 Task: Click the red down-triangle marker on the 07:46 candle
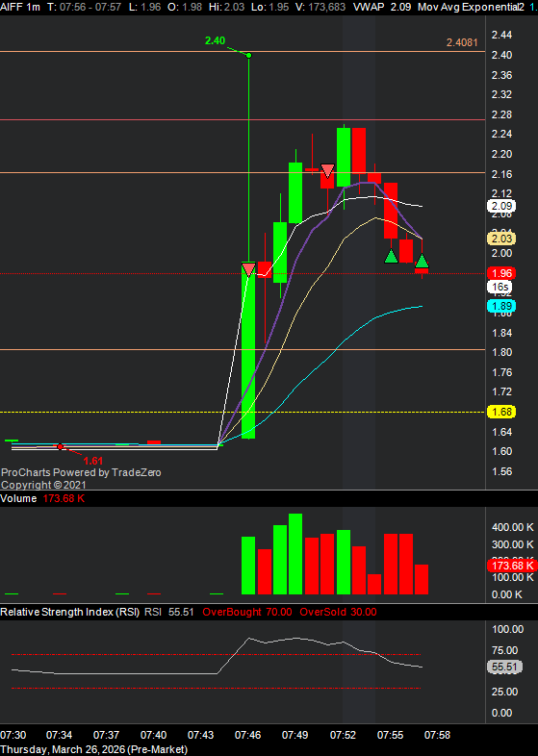coord(248,269)
